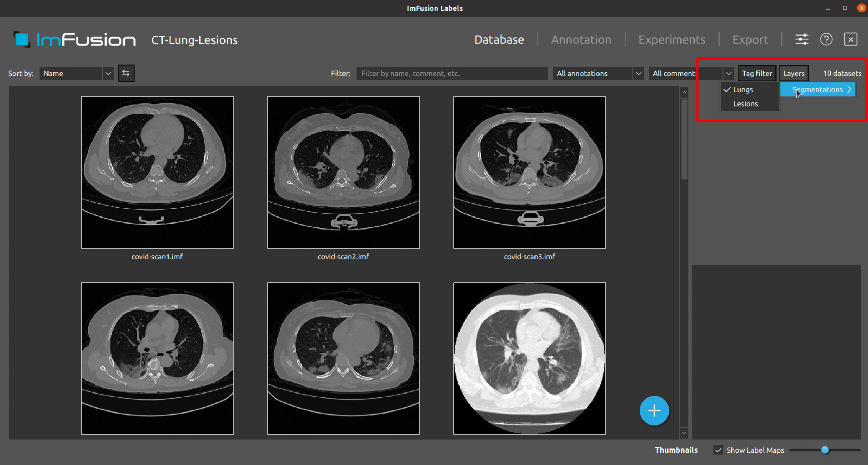
Task: Reverse sort order with swap arrows button
Action: point(126,73)
